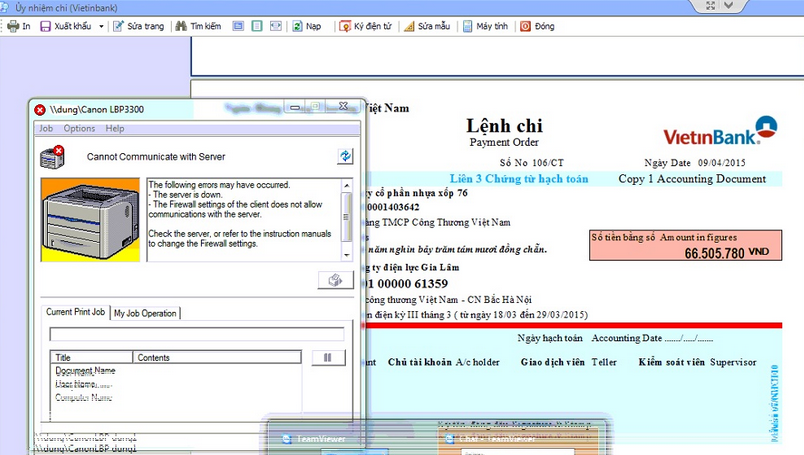The width and height of the screenshot is (804, 455).
Task: Click the Document Name row
Action: click(x=85, y=370)
